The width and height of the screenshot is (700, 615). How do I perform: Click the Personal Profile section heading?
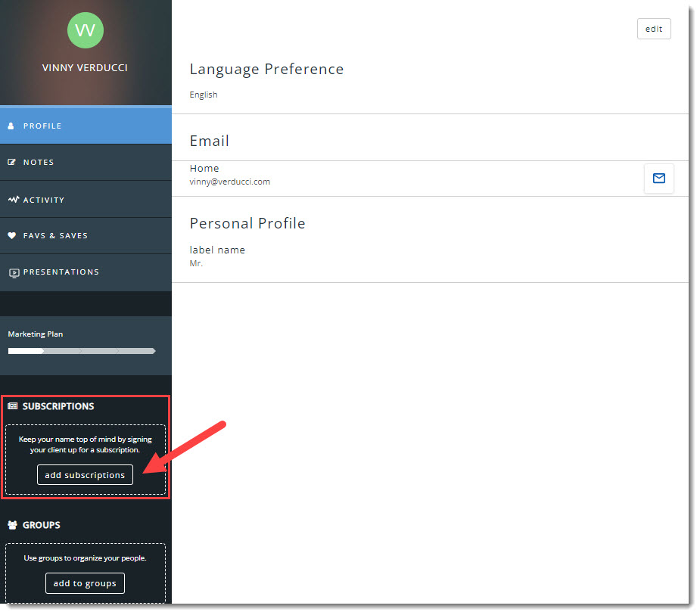[247, 223]
